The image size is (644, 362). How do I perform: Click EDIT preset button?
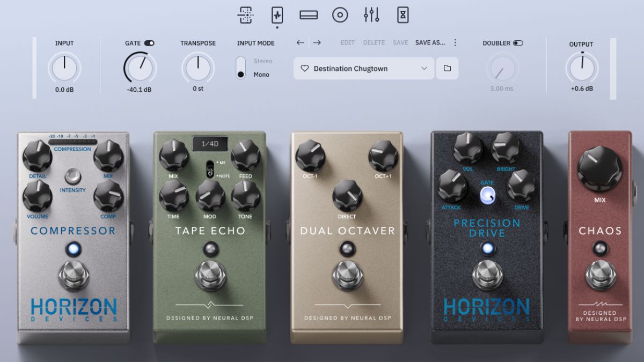tap(348, 43)
